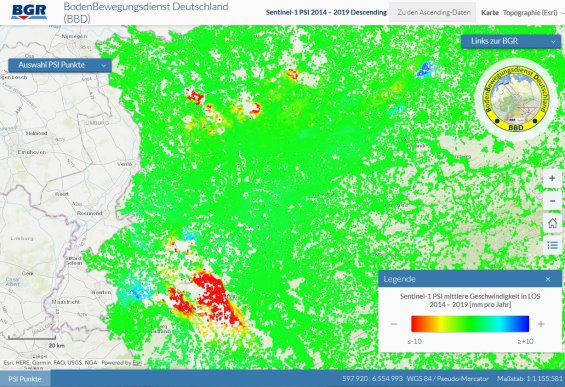
Task: Zoom in with the plus button
Action: 552,178
